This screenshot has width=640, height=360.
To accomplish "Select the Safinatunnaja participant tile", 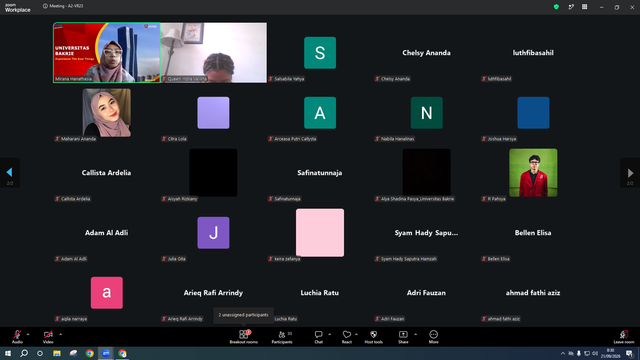I will click(320, 173).
